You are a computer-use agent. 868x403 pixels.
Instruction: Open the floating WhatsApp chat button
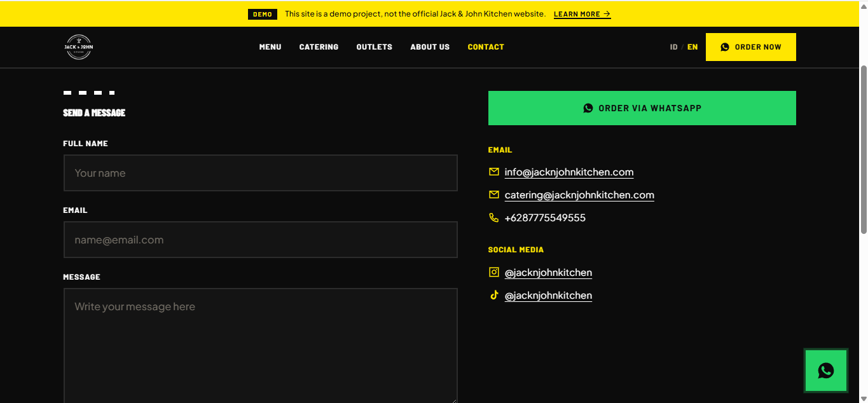pos(826,371)
